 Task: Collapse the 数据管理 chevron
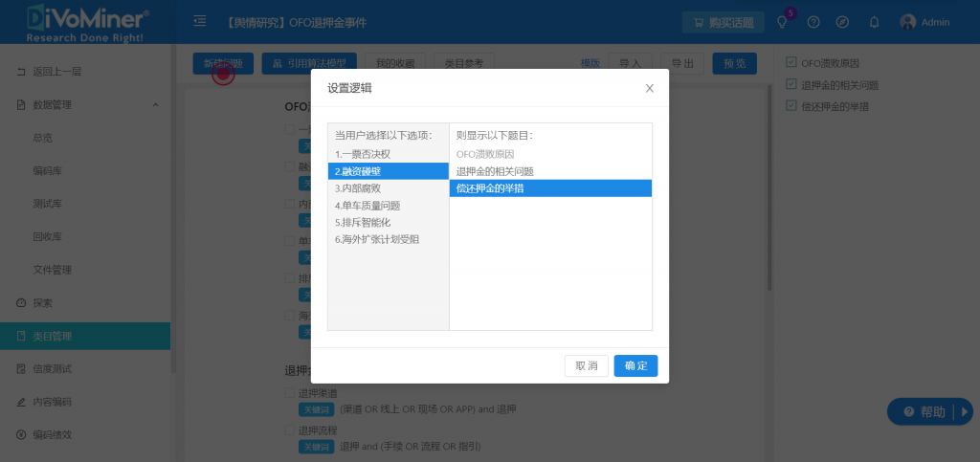(x=156, y=105)
